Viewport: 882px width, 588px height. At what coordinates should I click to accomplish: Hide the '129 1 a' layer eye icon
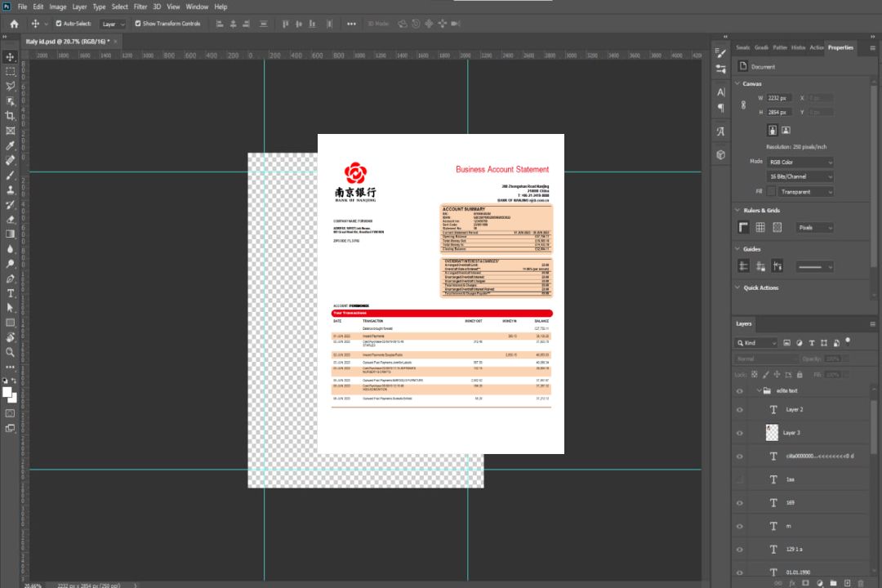tap(740, 550)
